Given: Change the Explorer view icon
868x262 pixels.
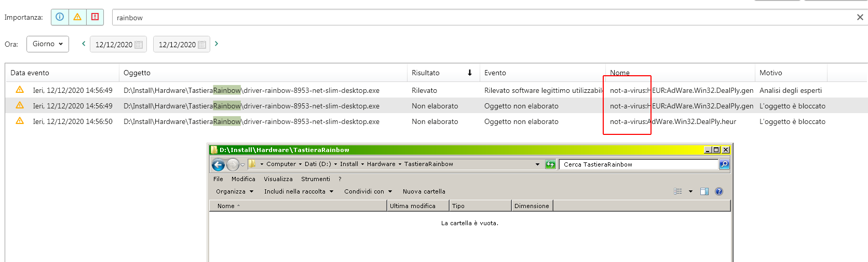Looking at the screenshot, I should pos(678,191).
